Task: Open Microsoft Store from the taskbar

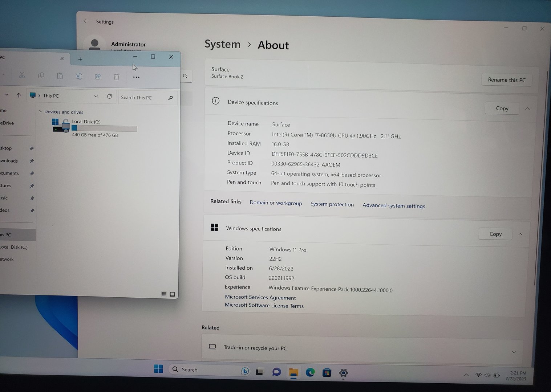Action: click(327, 372)
